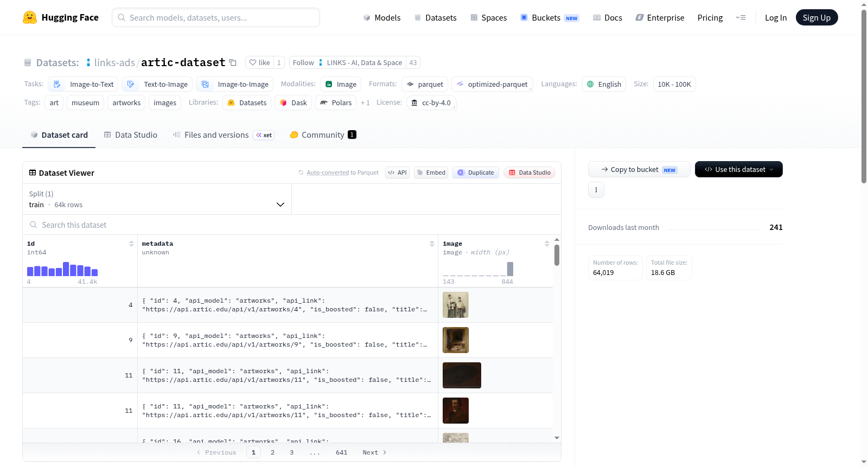The width and height of the screenshot is (868, 467).
Task: Select the English language tag
Action: [604, 84]
